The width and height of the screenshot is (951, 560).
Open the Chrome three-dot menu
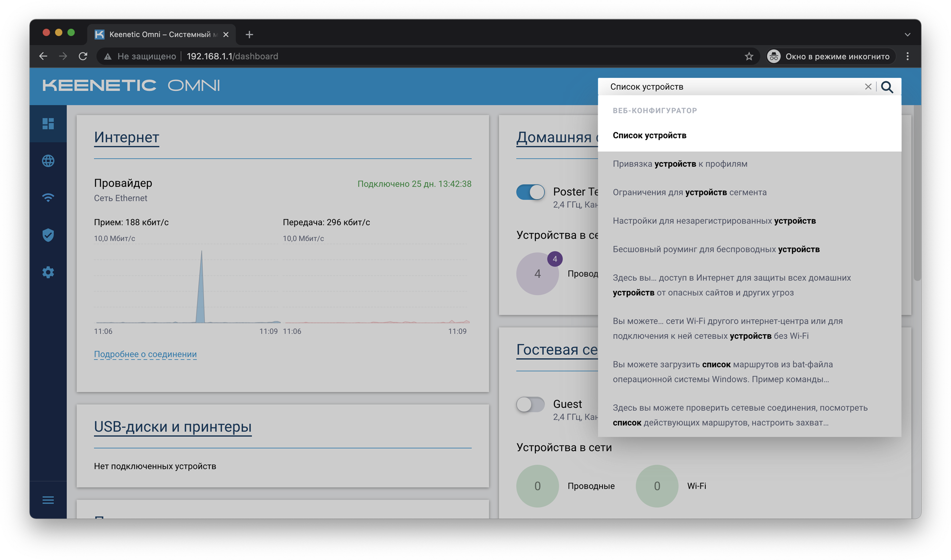tap(908, 56)
